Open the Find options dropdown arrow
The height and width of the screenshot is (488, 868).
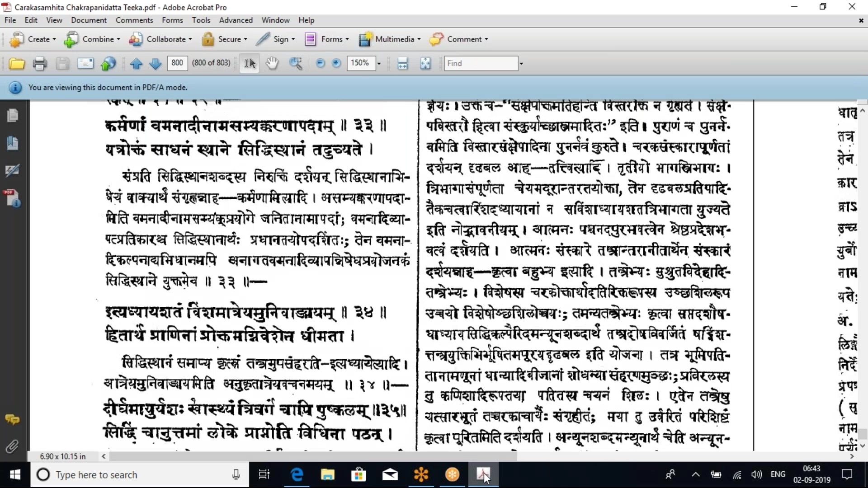(x=521, y=63)
